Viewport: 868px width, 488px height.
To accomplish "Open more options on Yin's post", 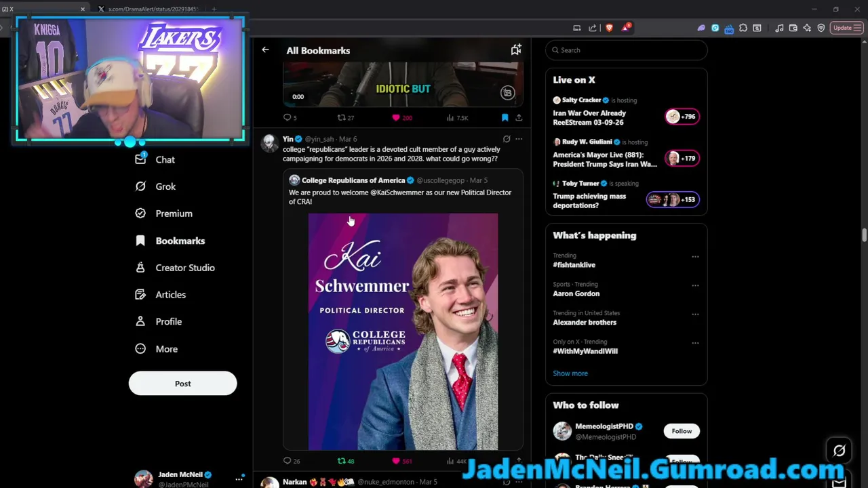I will click(x=519, y=139).
